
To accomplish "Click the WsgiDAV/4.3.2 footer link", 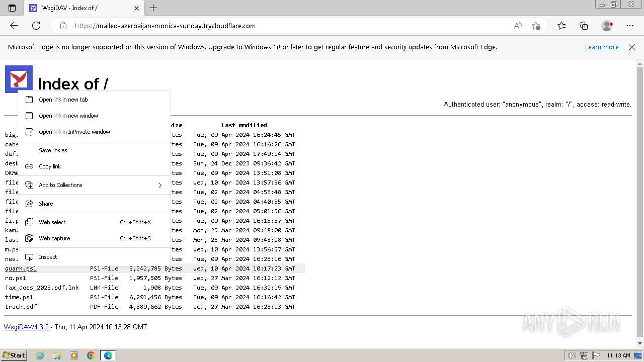I will point(26,327).
